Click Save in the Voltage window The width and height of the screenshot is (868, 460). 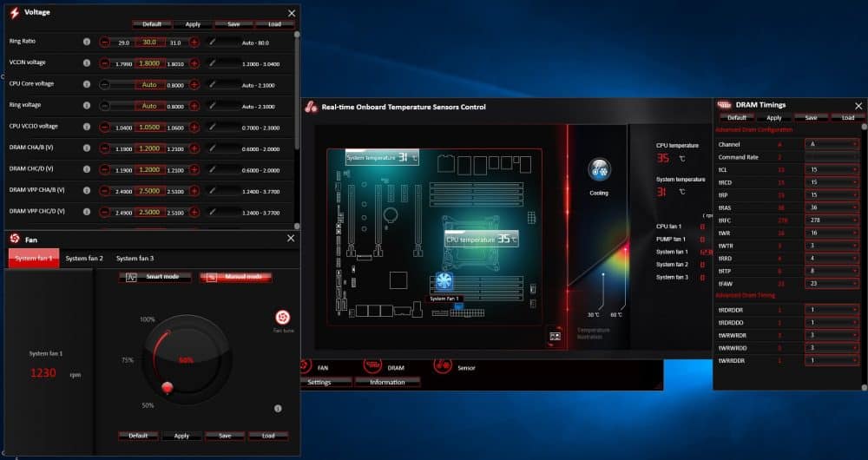(233, 24)
